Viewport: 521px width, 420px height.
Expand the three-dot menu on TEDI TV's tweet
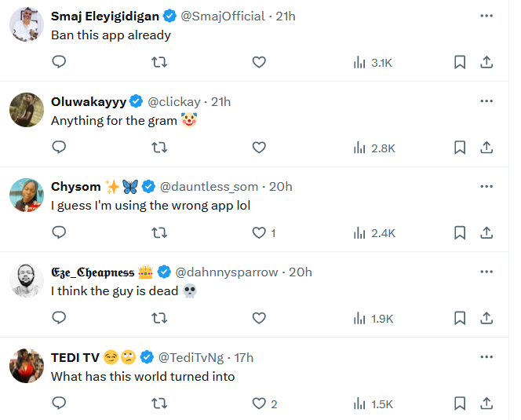486,357
